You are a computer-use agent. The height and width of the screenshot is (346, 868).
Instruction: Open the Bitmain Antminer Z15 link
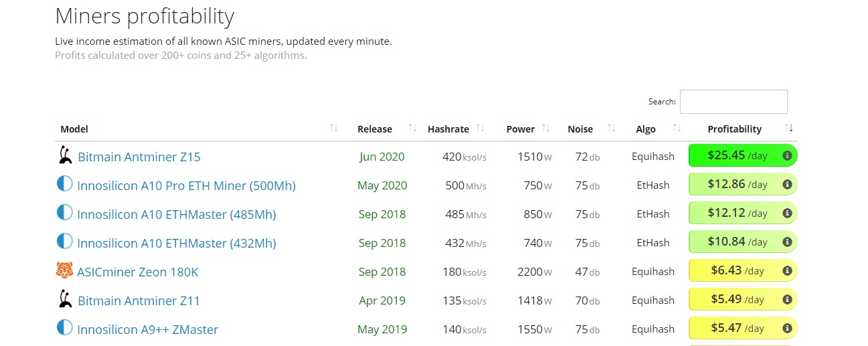[x=139, y=157]
